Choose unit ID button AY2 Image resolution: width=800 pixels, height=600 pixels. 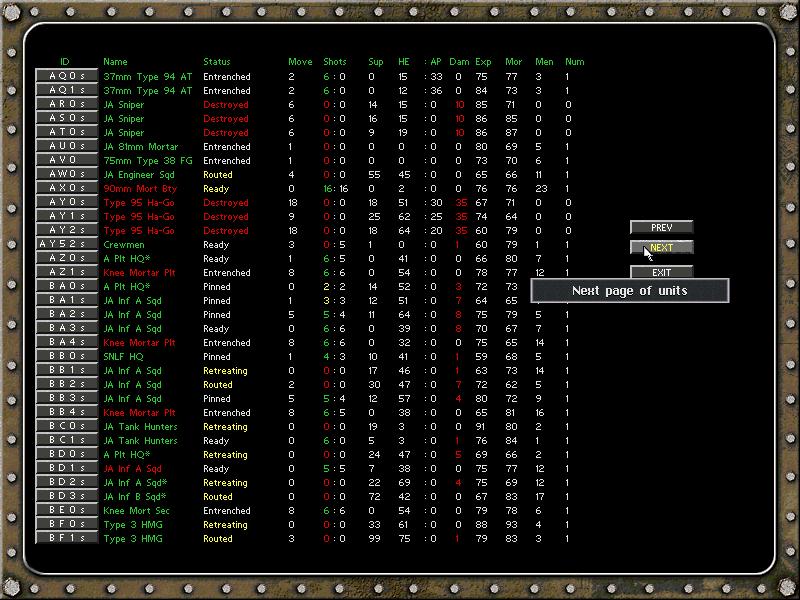(x=67, y=230)
